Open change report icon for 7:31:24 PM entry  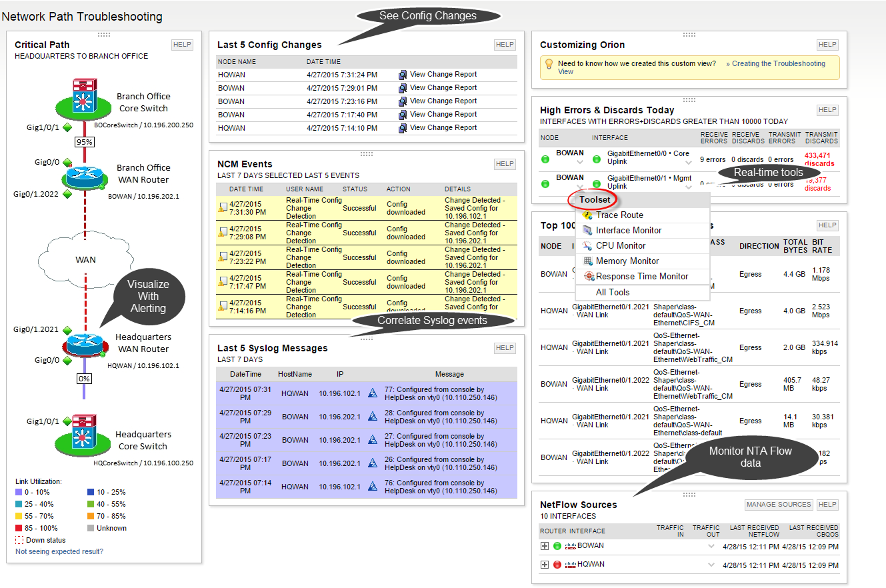(403, 75)
